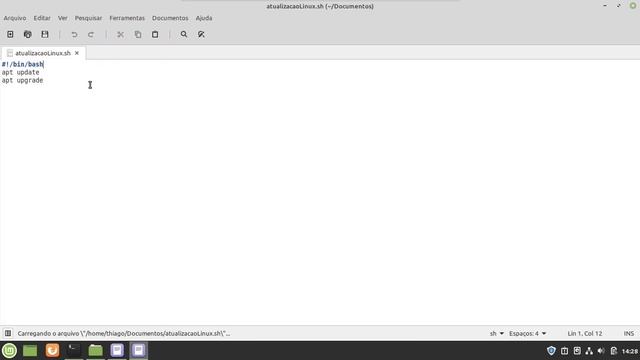Switch to first text editor taskbar window

(117, 350)
